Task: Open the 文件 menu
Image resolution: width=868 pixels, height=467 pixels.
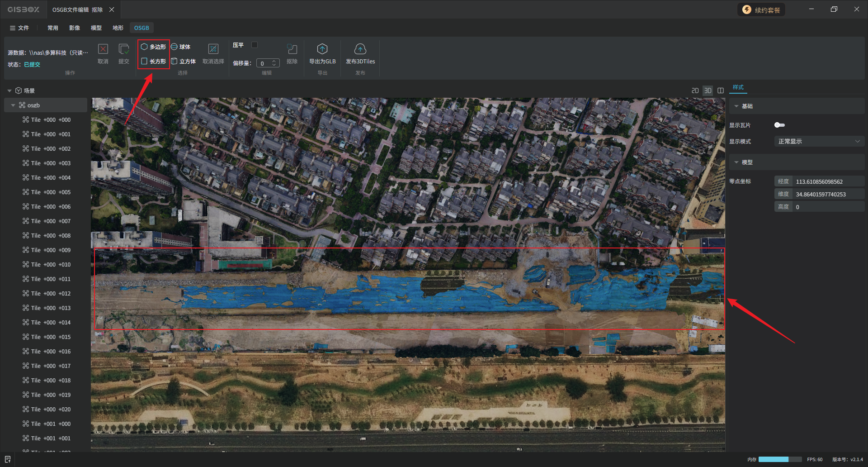Action: [x=19, y=28]
